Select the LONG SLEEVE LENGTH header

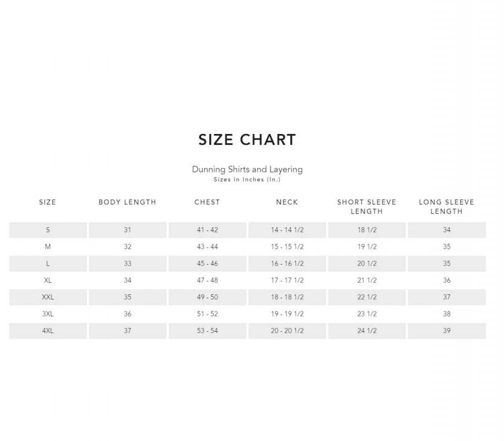(447, 207)
